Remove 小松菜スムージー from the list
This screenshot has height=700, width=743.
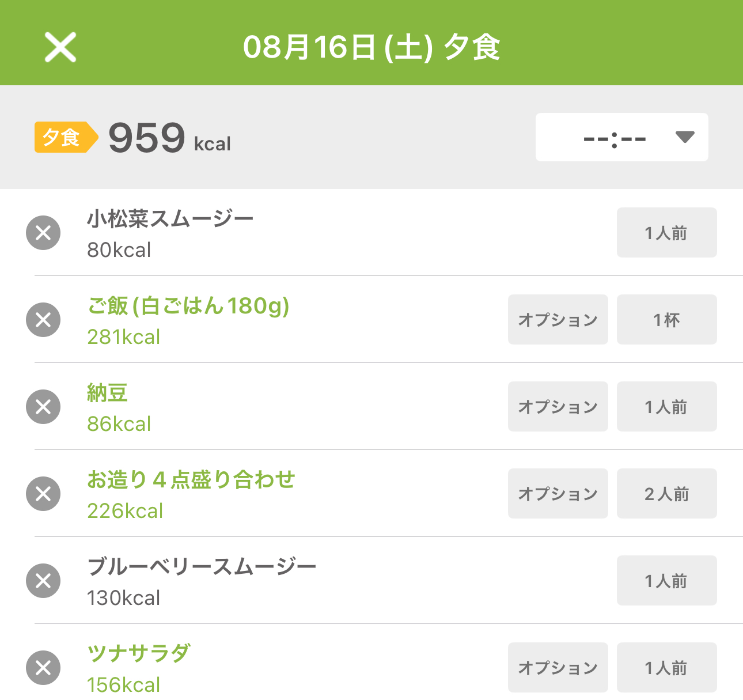pyautogui.click(x=43, y=233)
